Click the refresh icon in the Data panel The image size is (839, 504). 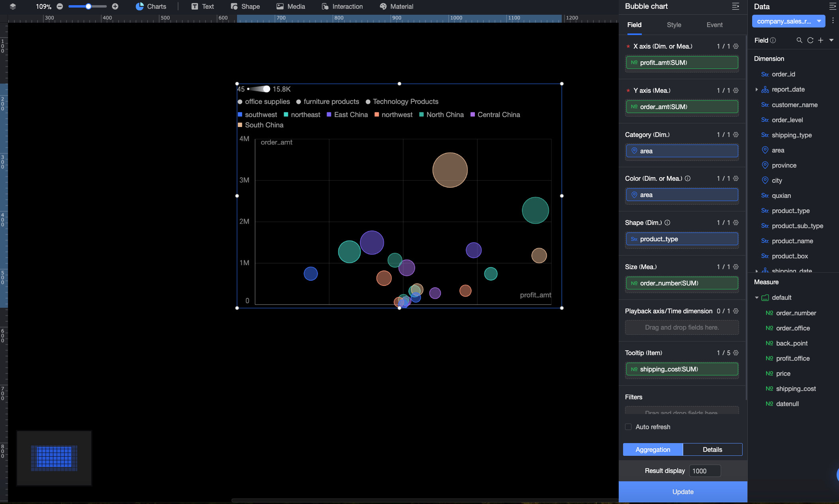[x=810, y=40]
